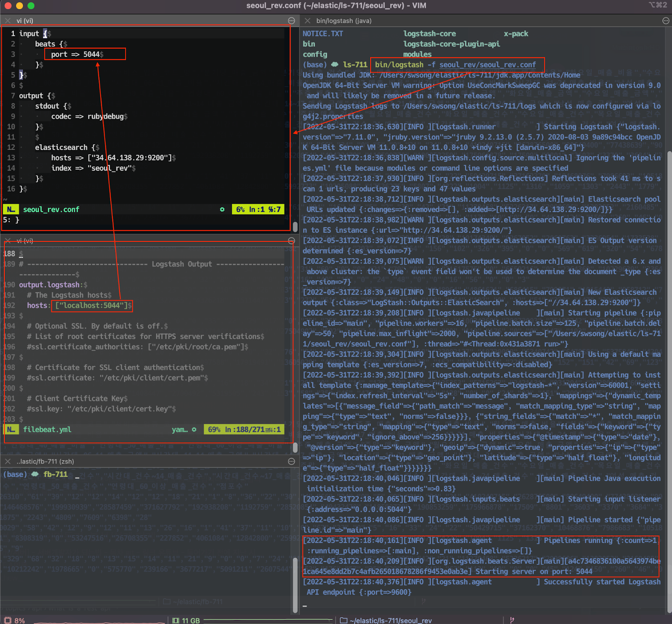Select the vi (vi) pane title at top-left

(x=25, y=21)
